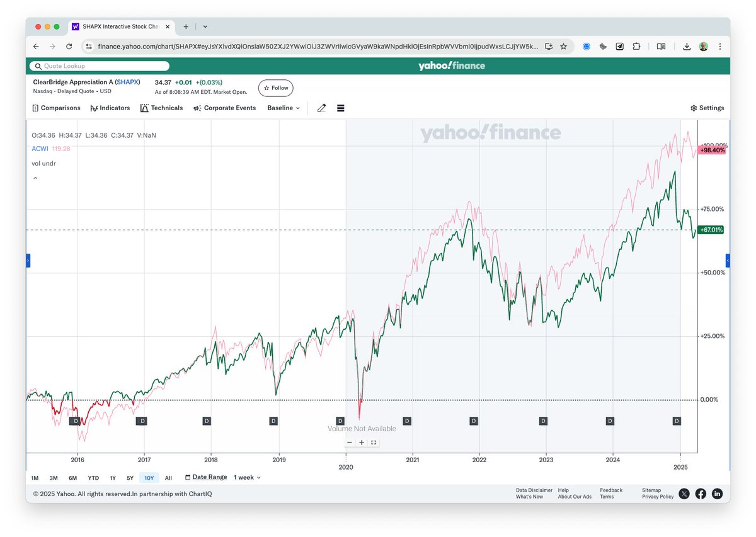The image size is (756, 537).
Task: Select the 1M range
Action: tap(35, 478)
